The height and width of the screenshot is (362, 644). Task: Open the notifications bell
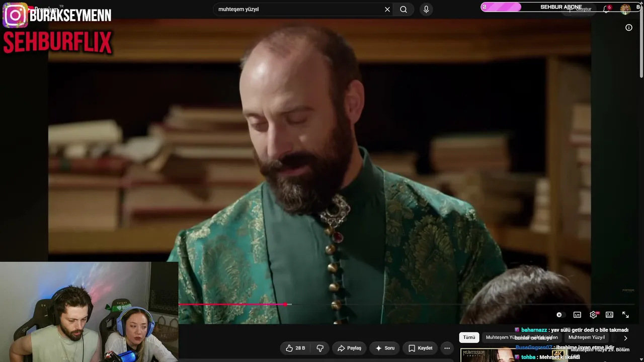pyautogui.click(x=607, y=9)
